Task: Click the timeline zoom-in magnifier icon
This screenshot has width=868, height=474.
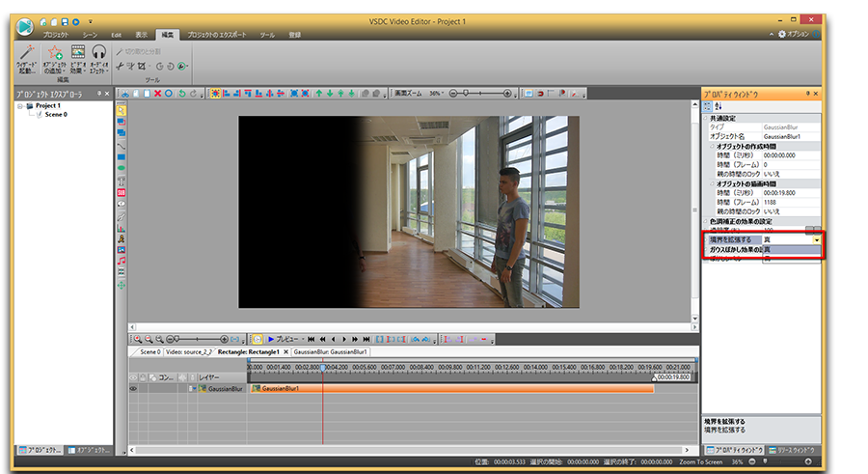Action: point(138,339)
